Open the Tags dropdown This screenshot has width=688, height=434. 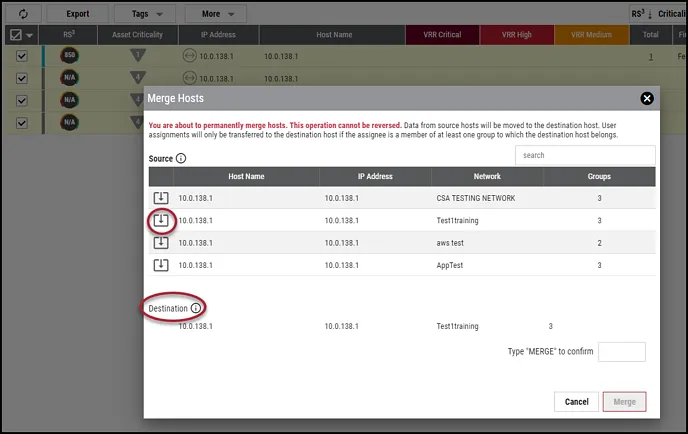(147, 14)
